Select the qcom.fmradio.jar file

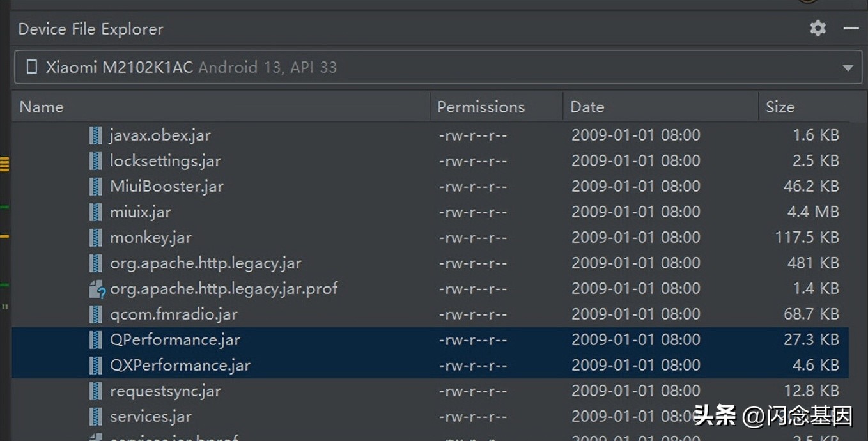(x=173, y=314)
